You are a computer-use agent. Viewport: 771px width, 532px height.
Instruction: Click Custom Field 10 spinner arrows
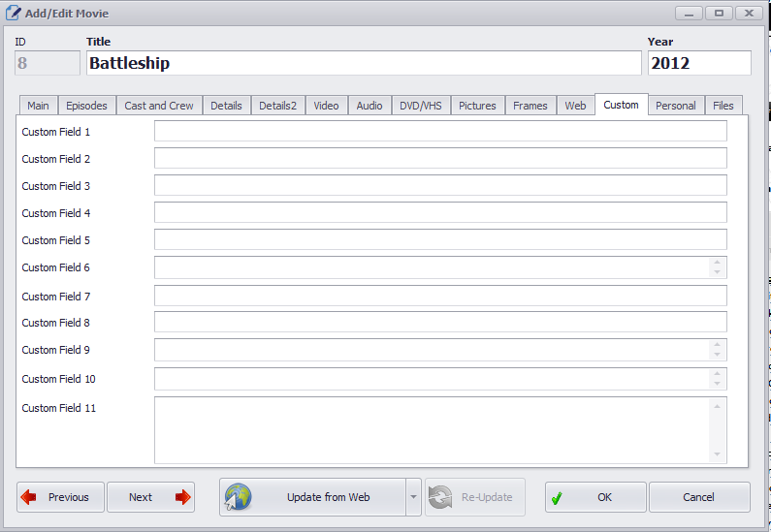click(717, 379)
